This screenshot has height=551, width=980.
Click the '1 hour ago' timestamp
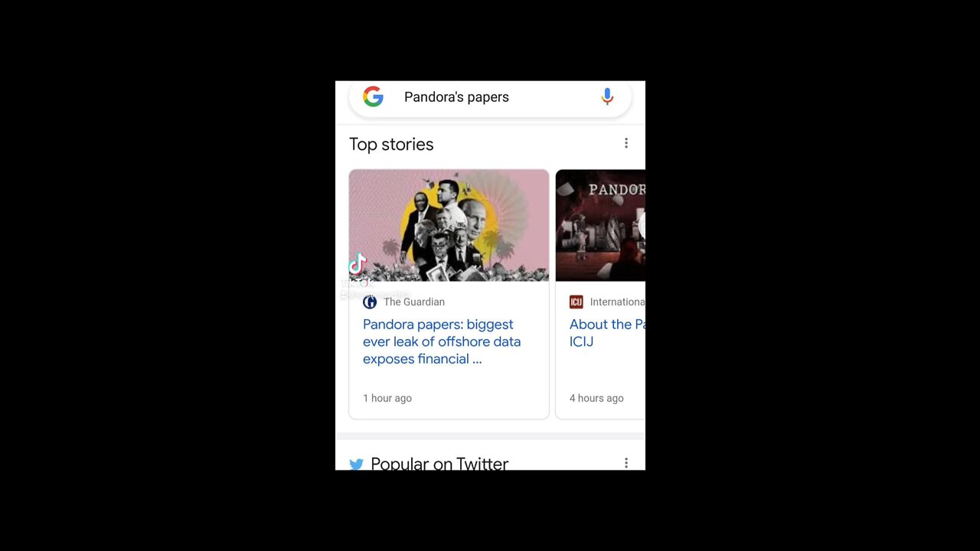click(387, 398)
